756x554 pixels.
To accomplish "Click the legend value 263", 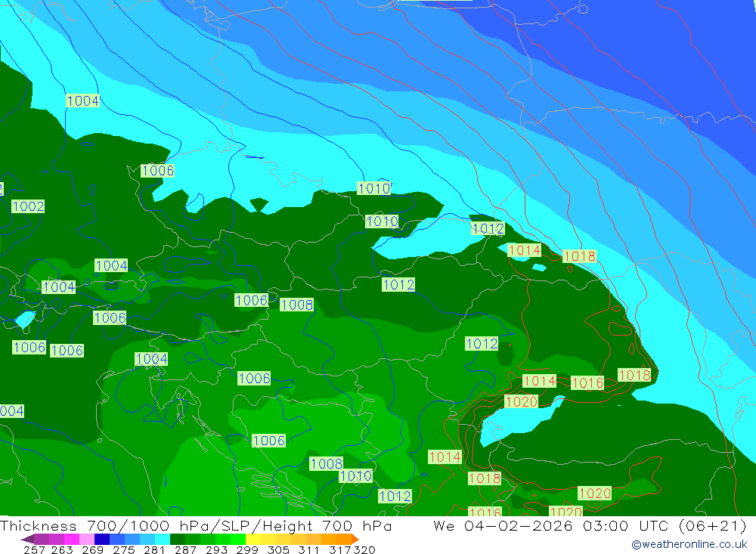I will point(61,549).
